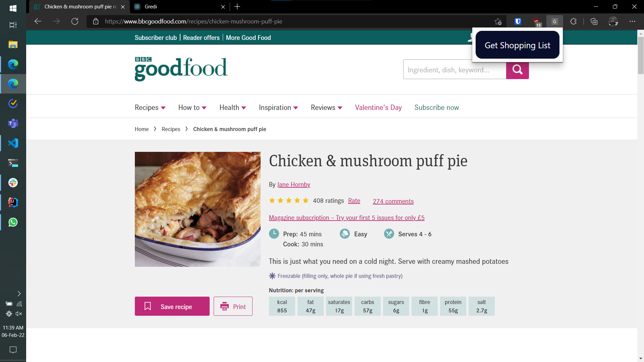Refresh the page with reload icon

point(75,21)
